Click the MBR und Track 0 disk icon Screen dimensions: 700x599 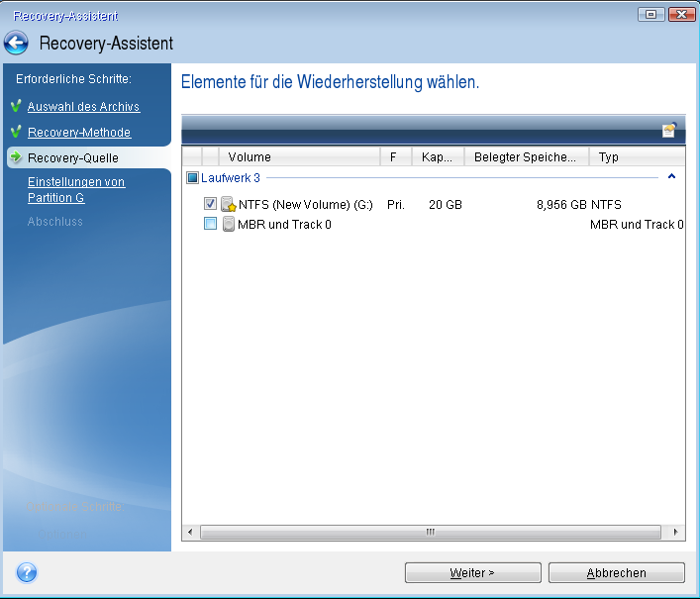click(x=229, y=225)
